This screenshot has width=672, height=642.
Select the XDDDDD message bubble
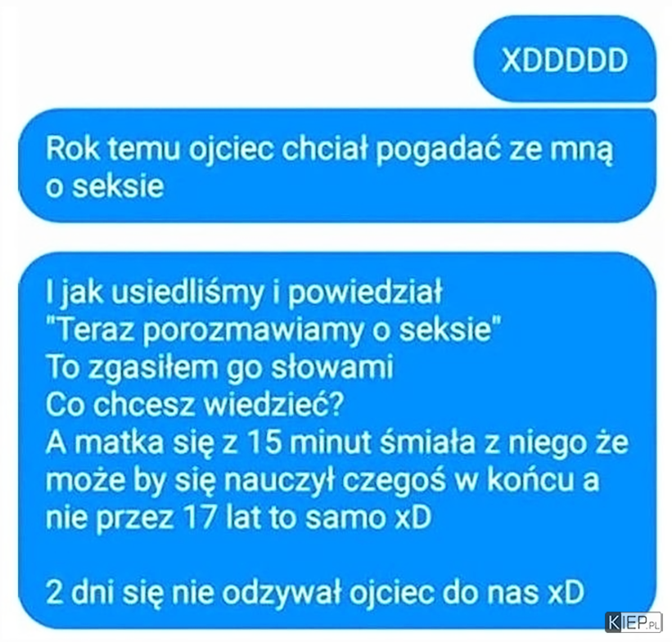[x=564, y=59]
